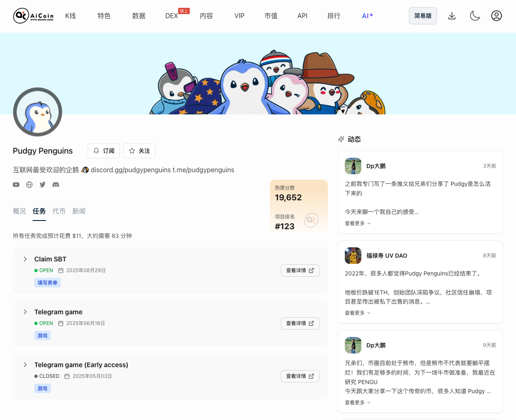Open the 数据 menu
This screenshot has width=516, height=420.
tap(139, 16)
